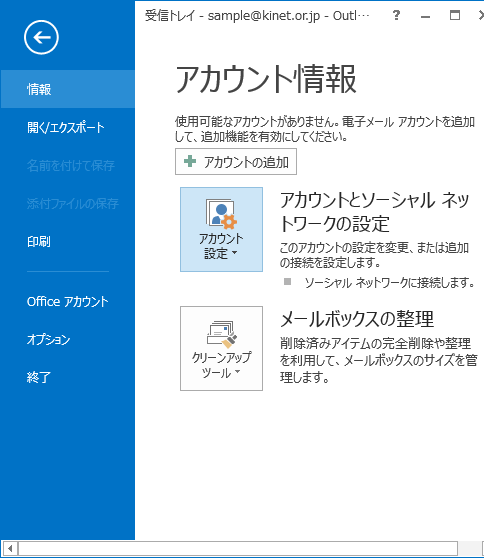Click the アカウントの追加 button
This screenshot has width=484, height=558.
(236, 162)
